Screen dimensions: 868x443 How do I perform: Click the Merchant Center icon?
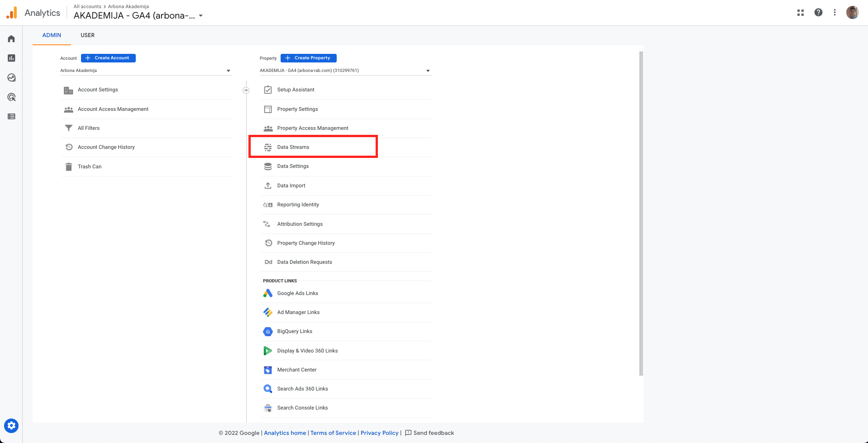pyautogui.click(x=268, y=370)
